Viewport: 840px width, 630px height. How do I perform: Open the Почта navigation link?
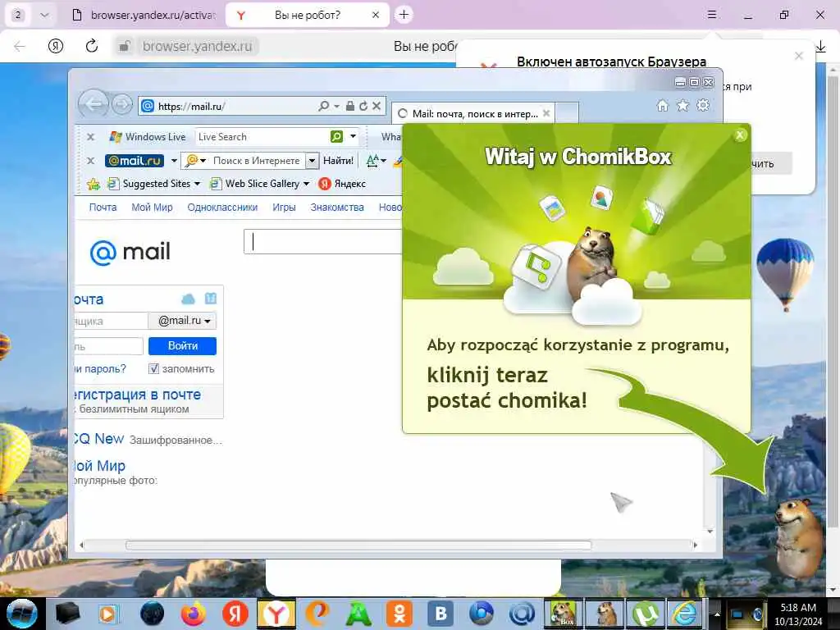click(103, 208)
